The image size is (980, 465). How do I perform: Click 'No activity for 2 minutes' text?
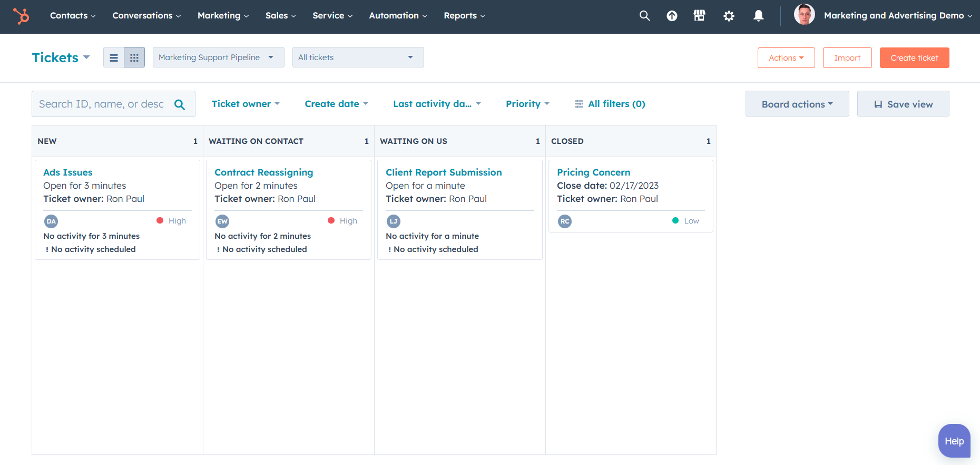[x=263, y=236]
